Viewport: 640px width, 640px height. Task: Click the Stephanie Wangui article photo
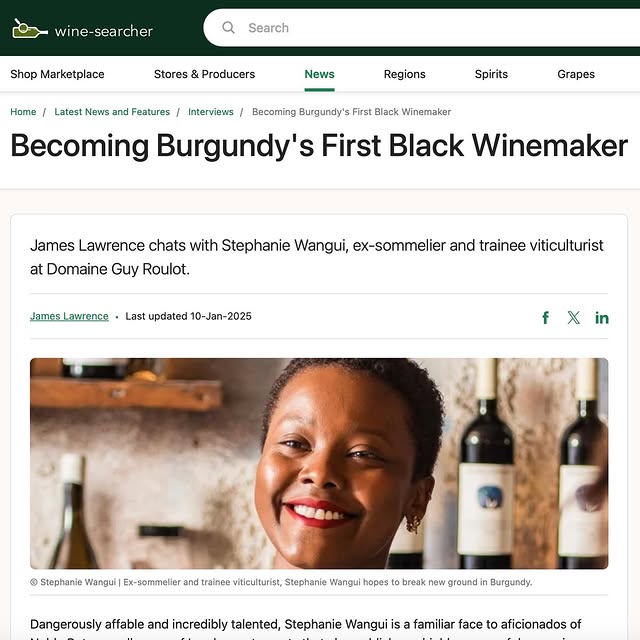(x=319, y=463)
